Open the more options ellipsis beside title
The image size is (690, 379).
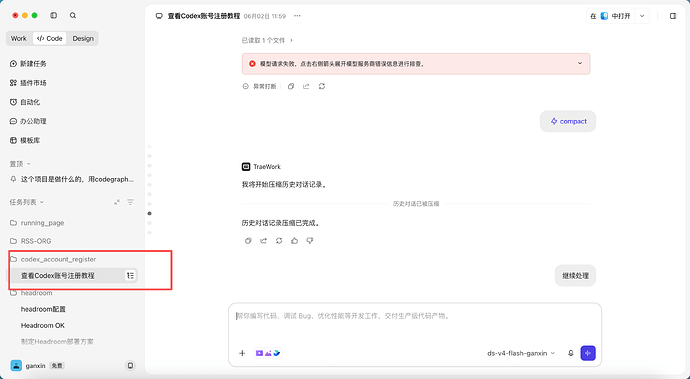coord(297,16)
